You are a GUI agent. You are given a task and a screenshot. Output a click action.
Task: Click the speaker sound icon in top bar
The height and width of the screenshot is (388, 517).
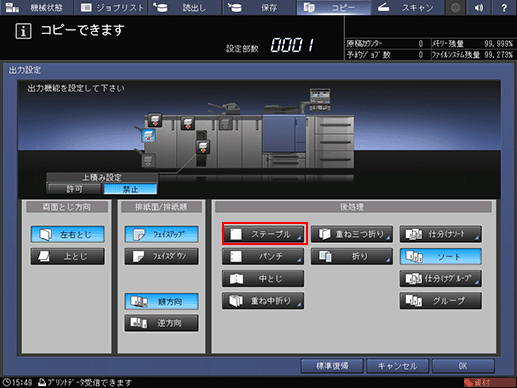(479, 7)
